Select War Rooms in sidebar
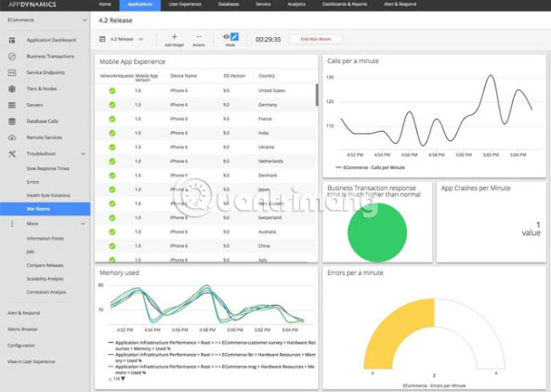This screenshot has width=551, height=392. point(45,209)
